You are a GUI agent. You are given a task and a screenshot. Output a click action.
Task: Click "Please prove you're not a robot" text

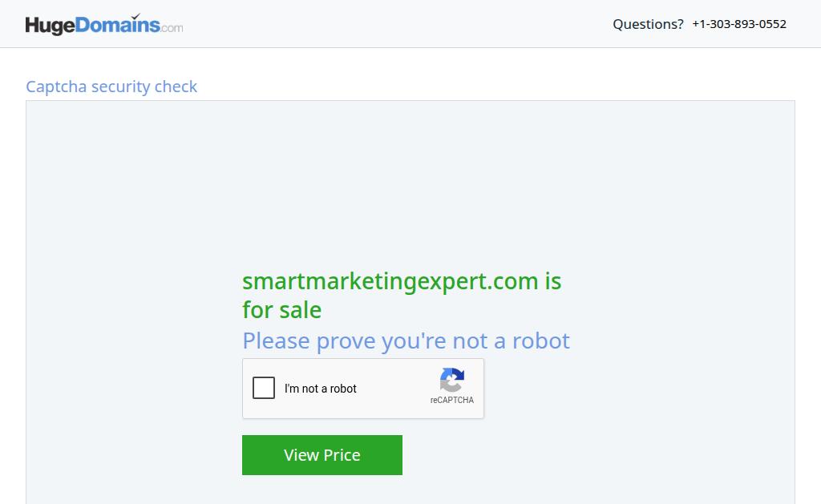(x=406, y=341)
